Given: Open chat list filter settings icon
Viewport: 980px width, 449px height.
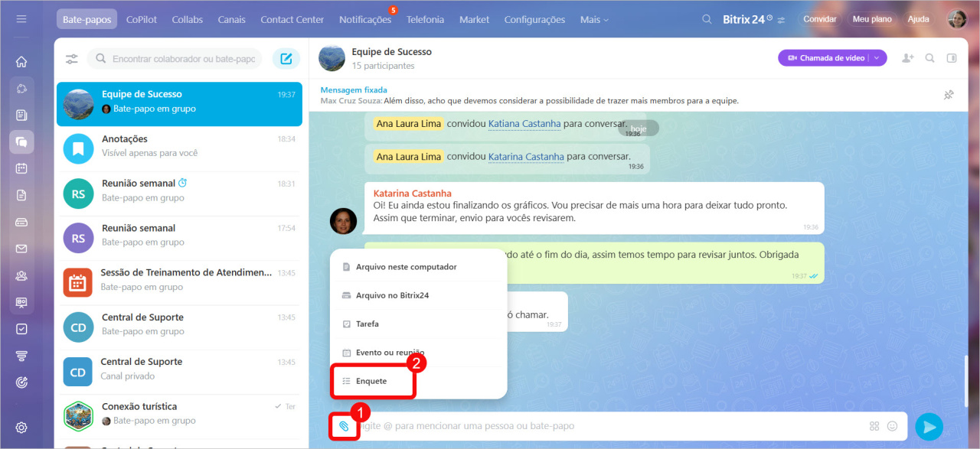Looking at the screenshot, I should [x=72, y=59].
